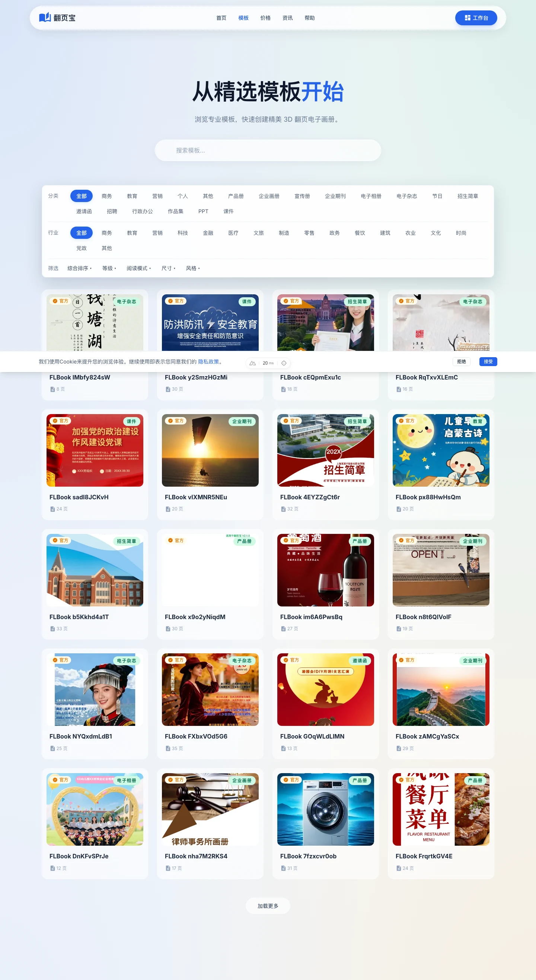The image size is (536, 980).
Task: Open the sunset paraglider thumbnail
Action: (210, 450)
